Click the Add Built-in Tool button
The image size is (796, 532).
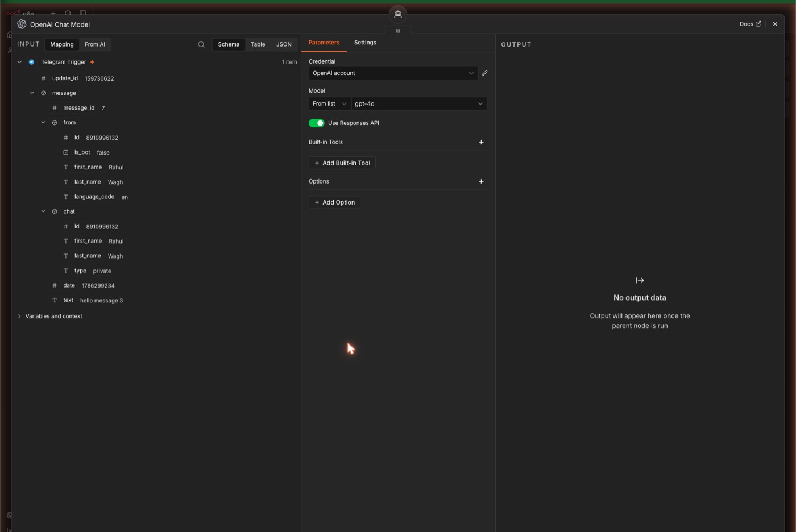tap(342, 163)
